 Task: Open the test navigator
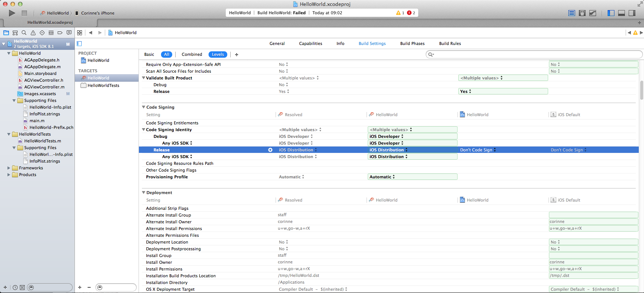pyautogui.click(x=42, y=33)
